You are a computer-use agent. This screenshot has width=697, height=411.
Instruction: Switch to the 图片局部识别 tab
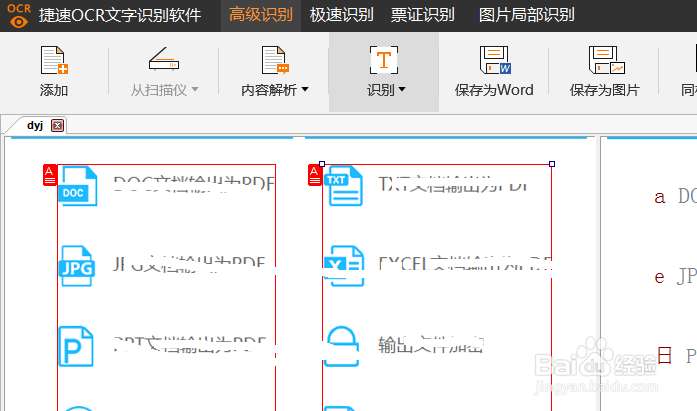coord(527,15)
